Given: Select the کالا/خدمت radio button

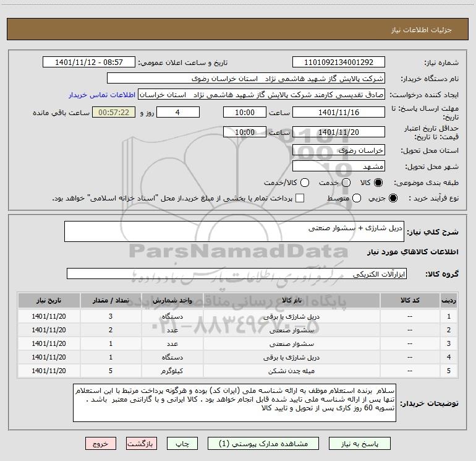Looking at the screenshot, I should (305, 183).
